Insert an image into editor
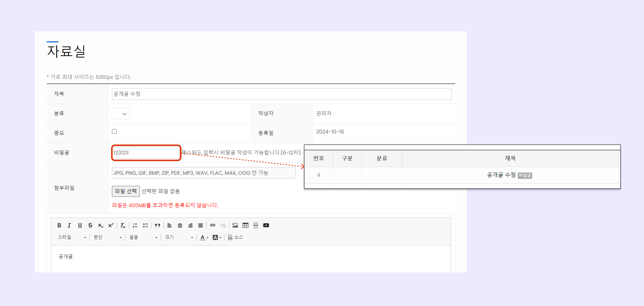The image size is (644, 306). click(235, 225)
